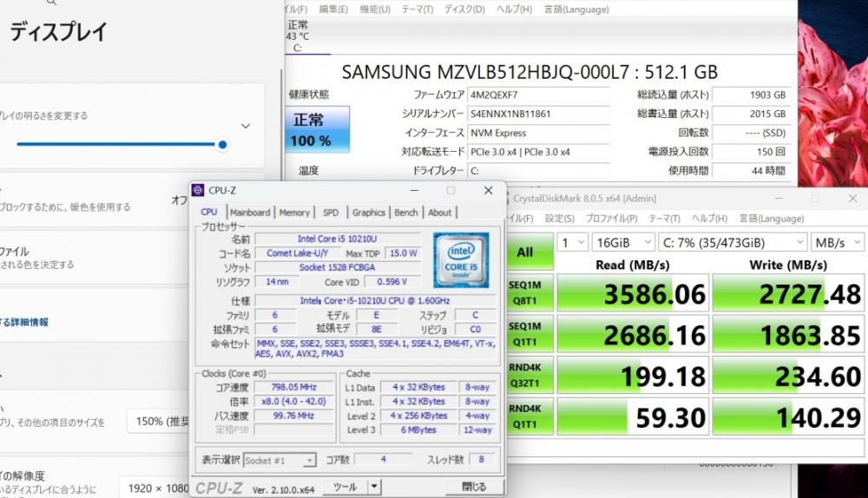Screen dimensions: 868x498
Task: Click the Intel Core i5 logo image
Action: [461, 260]
